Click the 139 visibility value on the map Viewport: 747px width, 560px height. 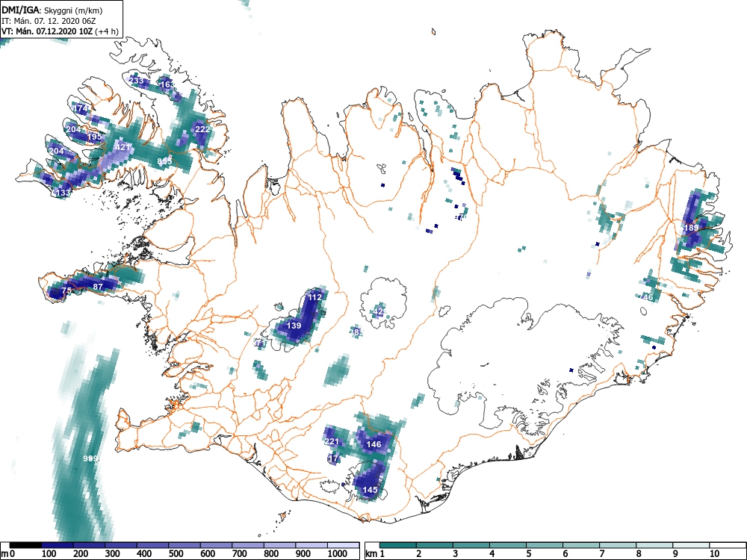294,326
